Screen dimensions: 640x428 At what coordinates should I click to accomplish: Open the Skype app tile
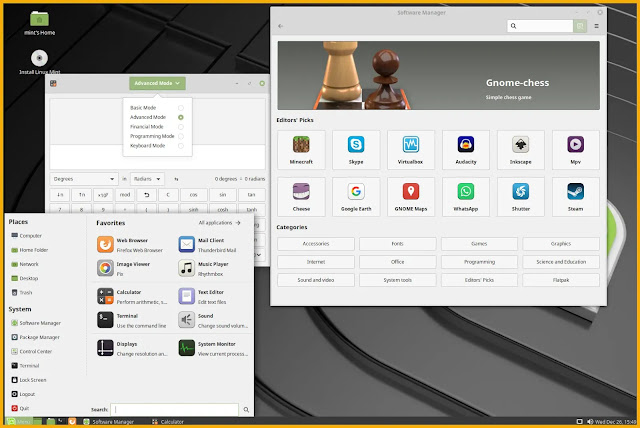(356, 150)
